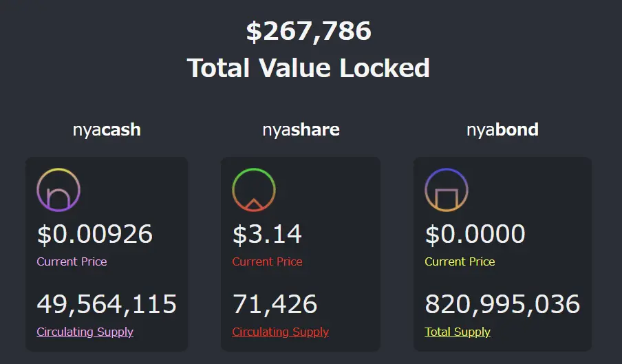Click the nyashare circular token icon
Image resolution: width=622 pixels, height=364 pixels.
coord(254,190)
